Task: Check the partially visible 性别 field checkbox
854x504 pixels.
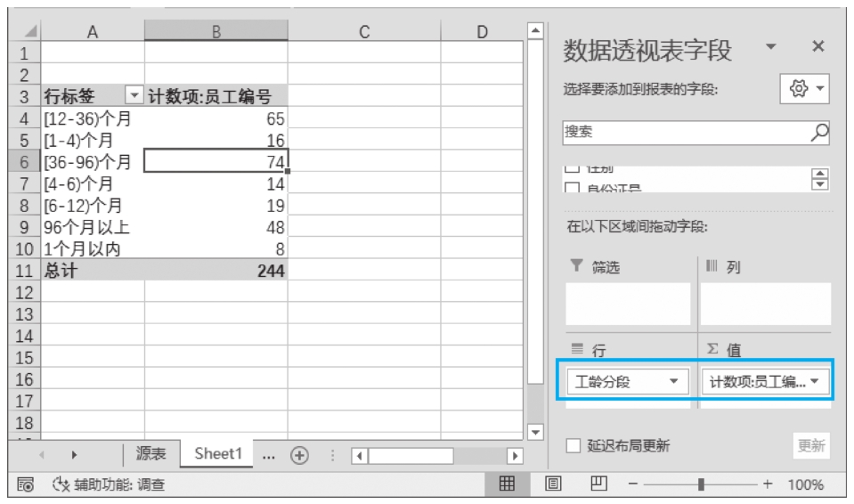Action: [x=572, y=168]
